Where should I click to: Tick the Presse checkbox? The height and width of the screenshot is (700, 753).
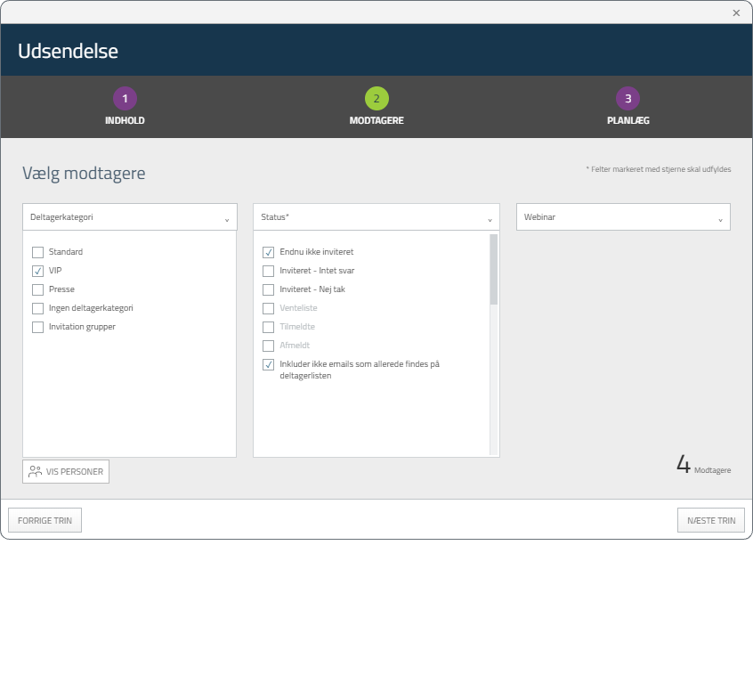[x=37, y=289]
